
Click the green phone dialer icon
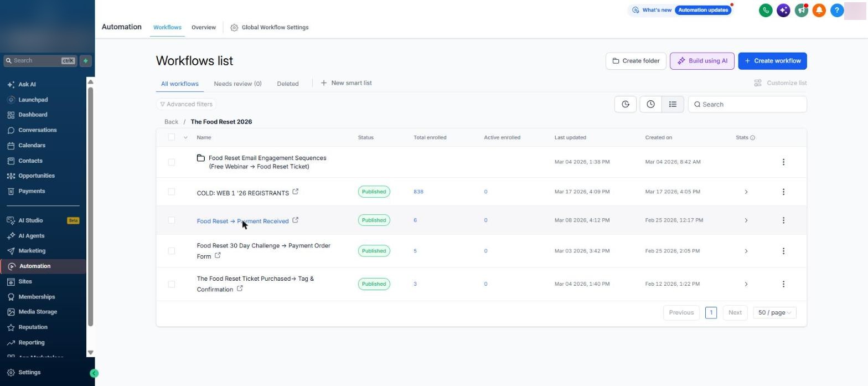click(x=766, y=10)
